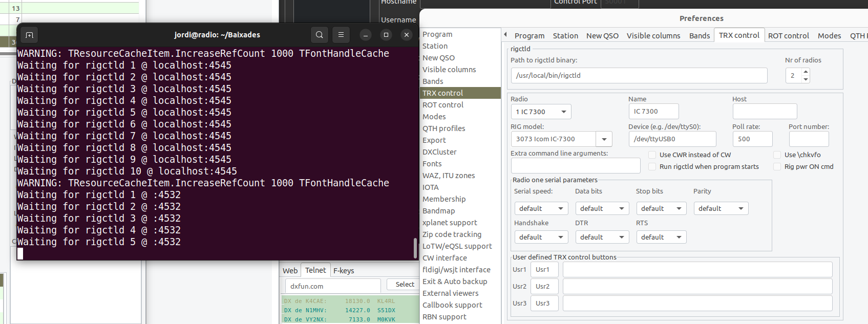Click Usr1 button
Viewport: 868px width, 324px height.
click(544, 270)
